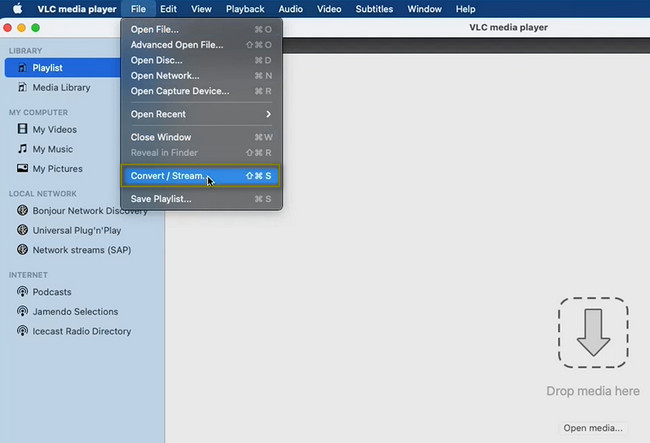
Task: Open the Edit menu
Action: pos(168,9)
